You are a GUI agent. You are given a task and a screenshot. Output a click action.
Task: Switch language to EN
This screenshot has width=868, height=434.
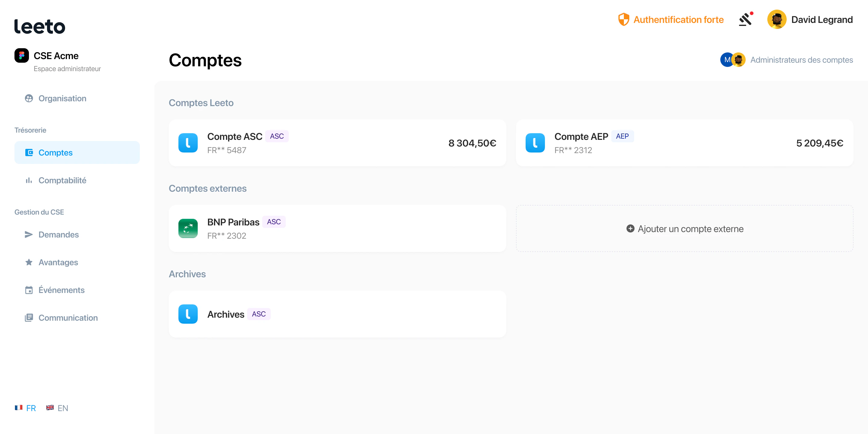click(x=57, y=408)
